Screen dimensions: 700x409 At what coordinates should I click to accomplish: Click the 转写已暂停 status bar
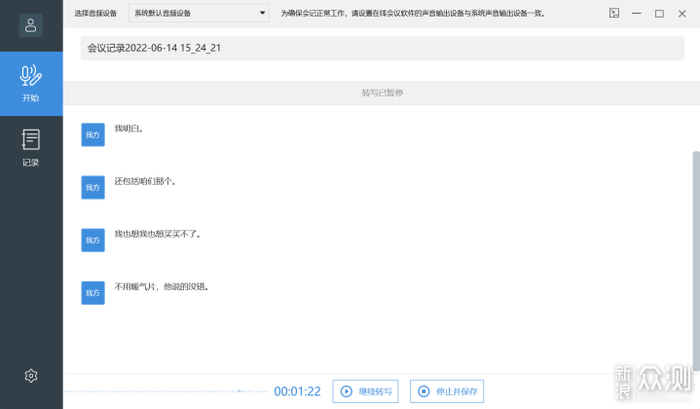(382, 93)
